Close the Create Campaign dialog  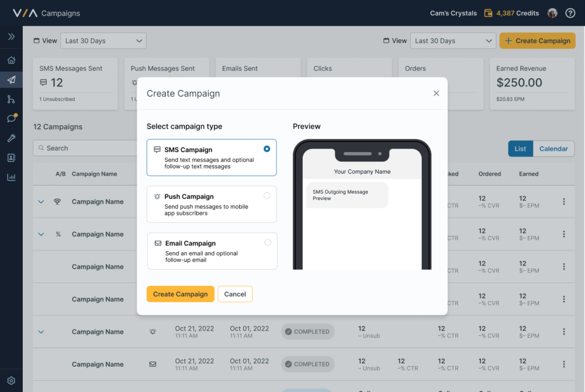tap(436, 93)
